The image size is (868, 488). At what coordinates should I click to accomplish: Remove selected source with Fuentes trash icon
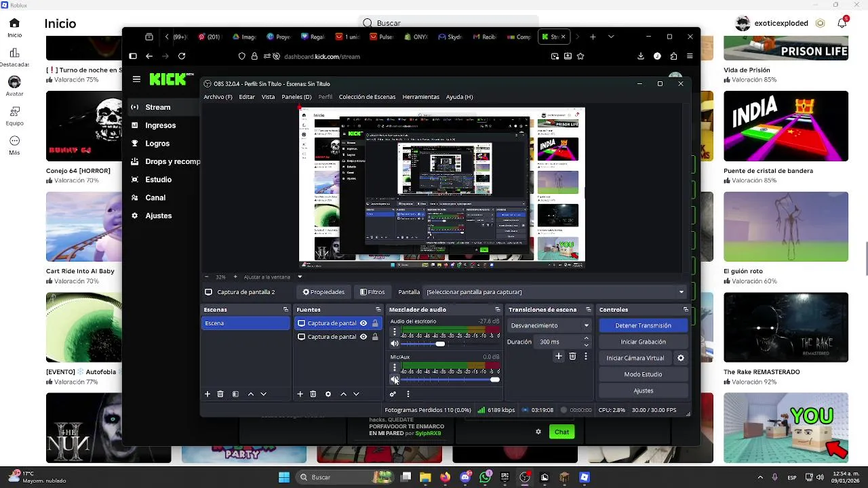[x=313, y=394]
